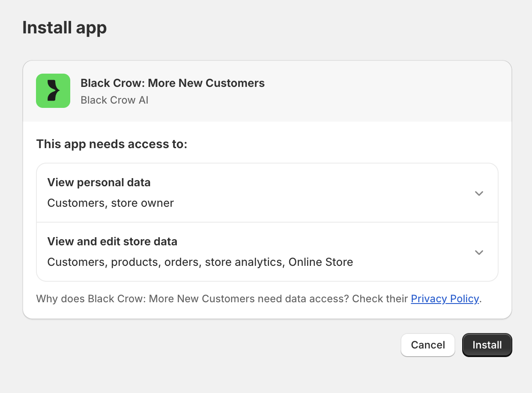
Task: Collapse the View personal data permissions chevron
Action: [x=479, y=193]
